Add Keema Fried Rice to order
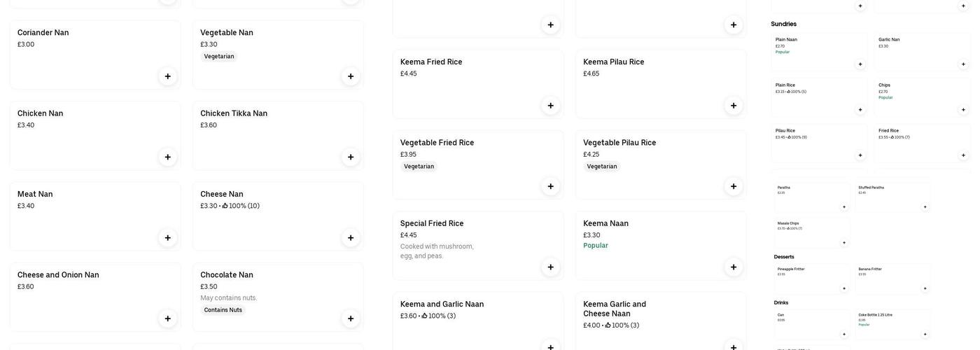The width and height of the screenshot is (980, 350). [550, 106]
